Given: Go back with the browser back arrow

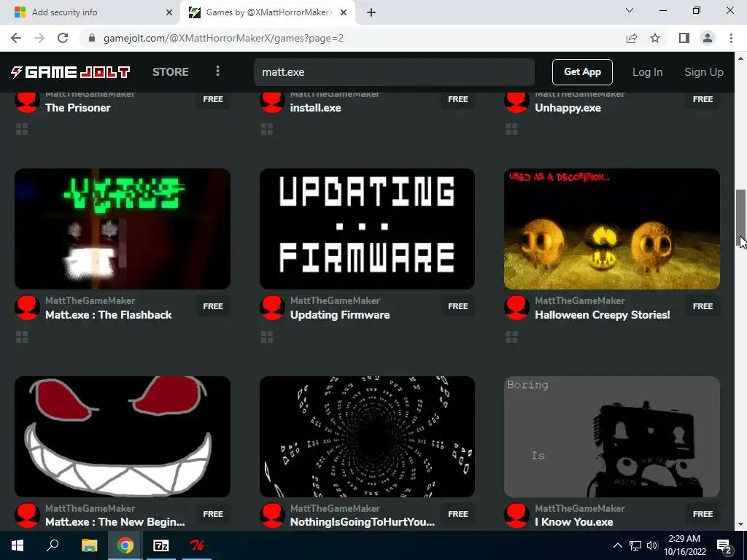Looking at the screenshot, I should [16, 38].
